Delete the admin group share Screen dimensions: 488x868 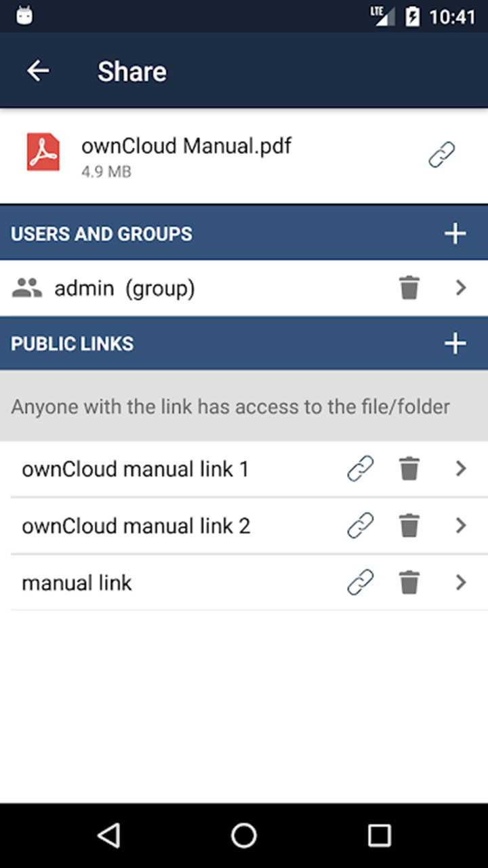[409, 288]
